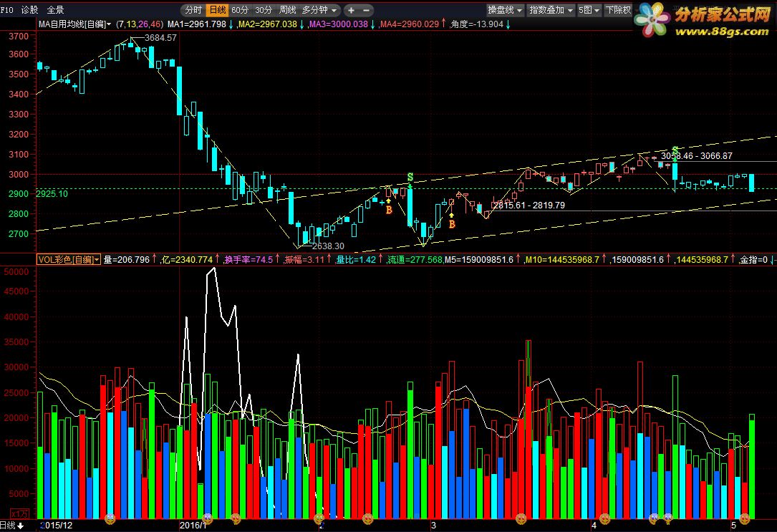The height and width of the screenshot is (532, 777).
Task: Click the M10=144535968.7 yellow value
Action: [x=562, y=259]
